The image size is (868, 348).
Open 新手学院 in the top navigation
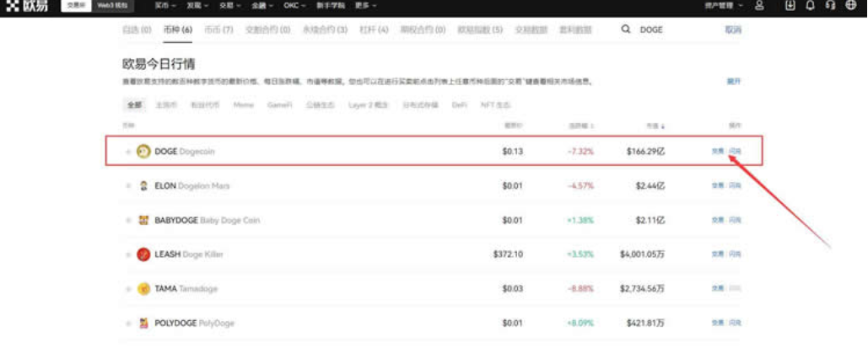coord(331,6)
